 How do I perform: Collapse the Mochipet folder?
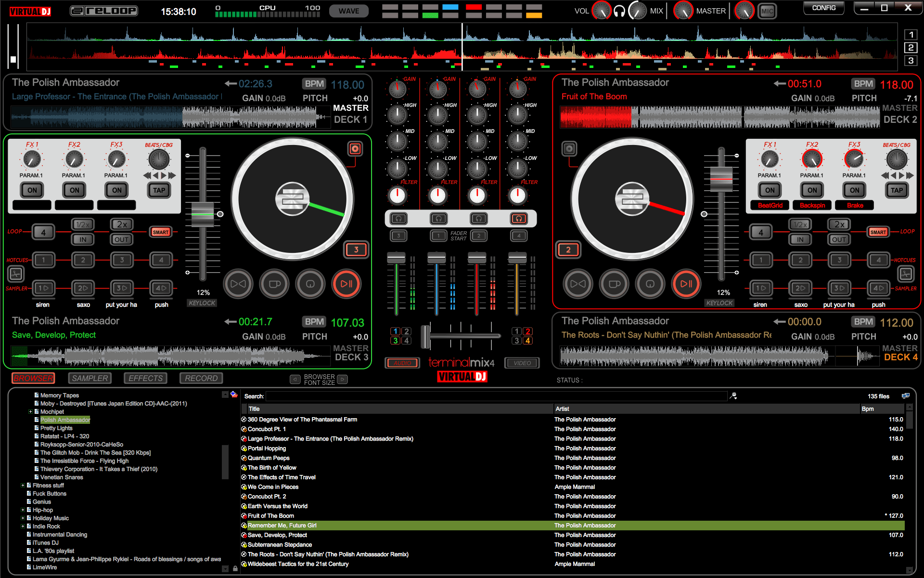click(31, 411)
